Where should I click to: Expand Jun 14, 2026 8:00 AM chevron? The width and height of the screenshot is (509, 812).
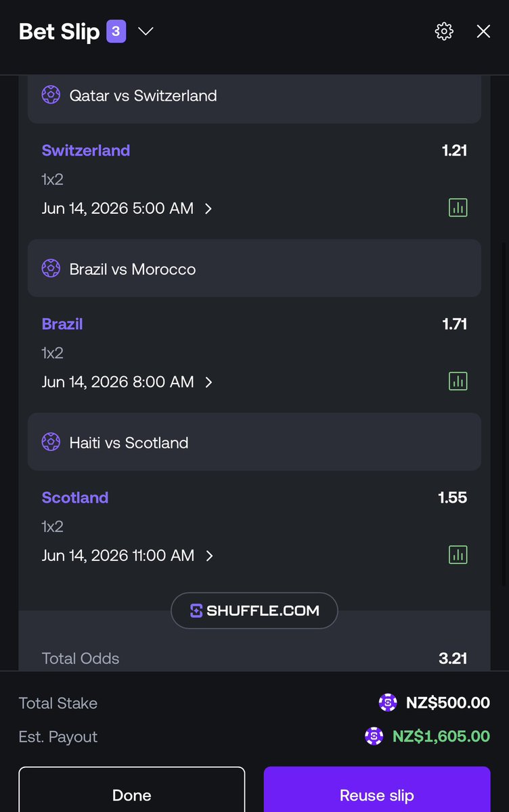[208, 382]
